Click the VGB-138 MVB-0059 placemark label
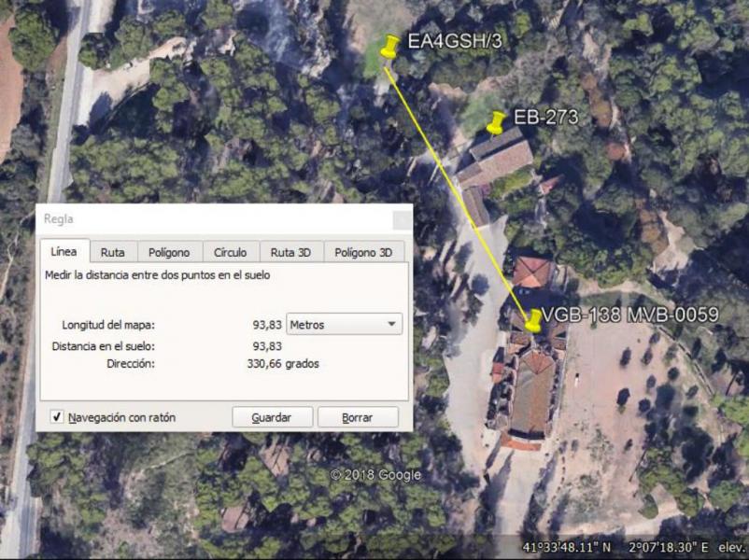This screenshot has width=749, height=560. pyautogui.click(x=630, y=315)
